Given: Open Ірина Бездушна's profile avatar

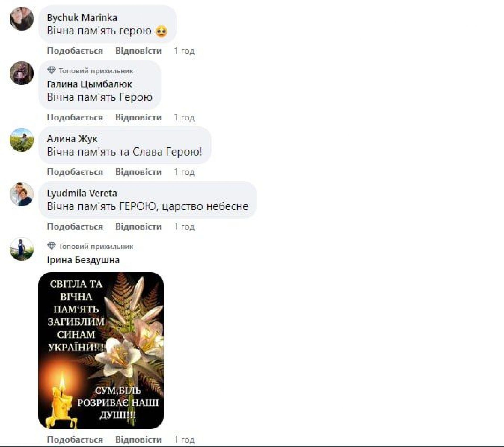Looking at the screenshot, I should click(x=22, y=249).
